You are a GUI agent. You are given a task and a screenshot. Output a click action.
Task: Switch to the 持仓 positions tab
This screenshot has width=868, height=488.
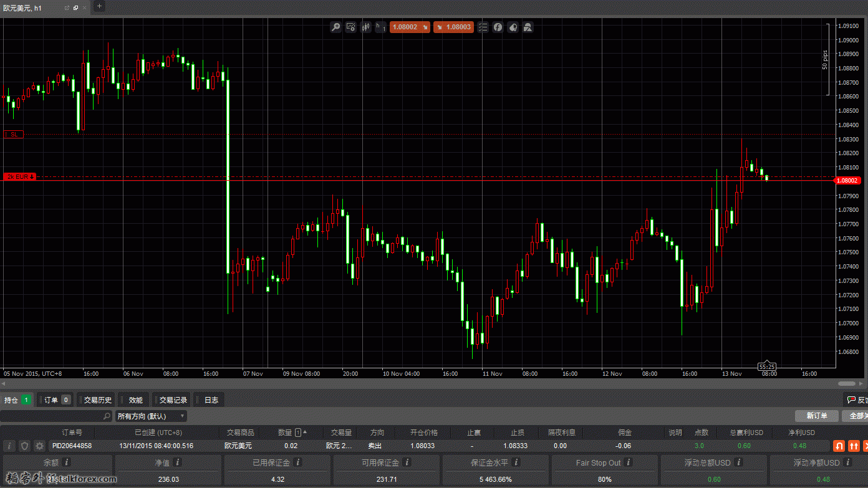[x=17, y=400]
